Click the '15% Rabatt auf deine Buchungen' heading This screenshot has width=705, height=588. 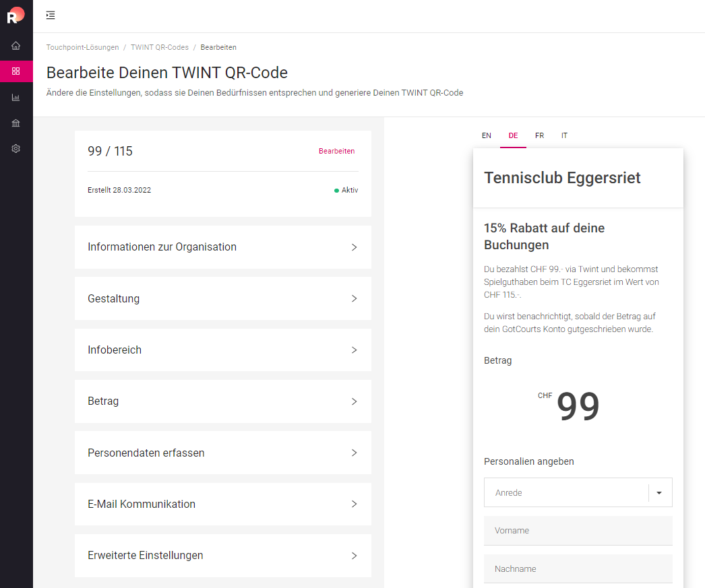pos(544,236)
